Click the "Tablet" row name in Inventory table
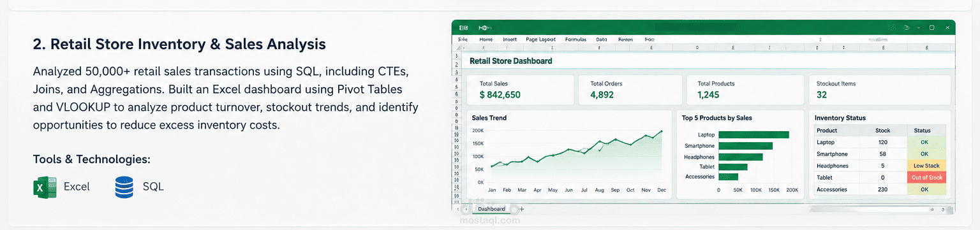Screen dimensions: 980x230 tap(825, 178)
